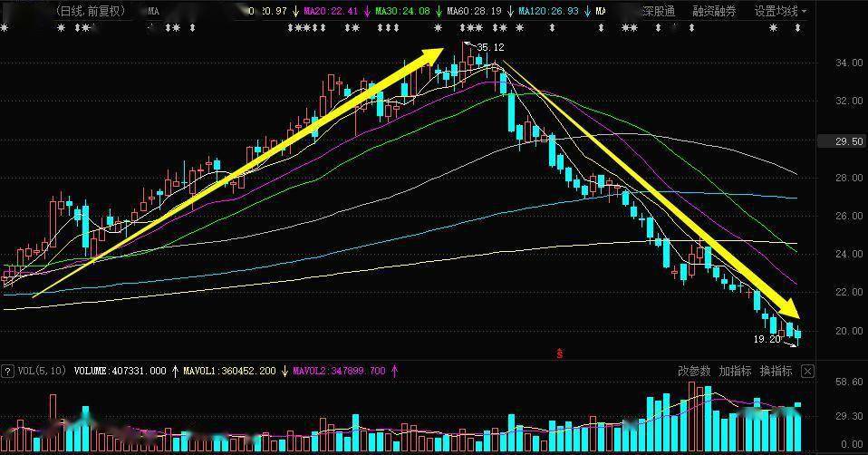Click the green down arrow after MA30
This screenshot has width=868, height=455.
(x=439, y=12)
